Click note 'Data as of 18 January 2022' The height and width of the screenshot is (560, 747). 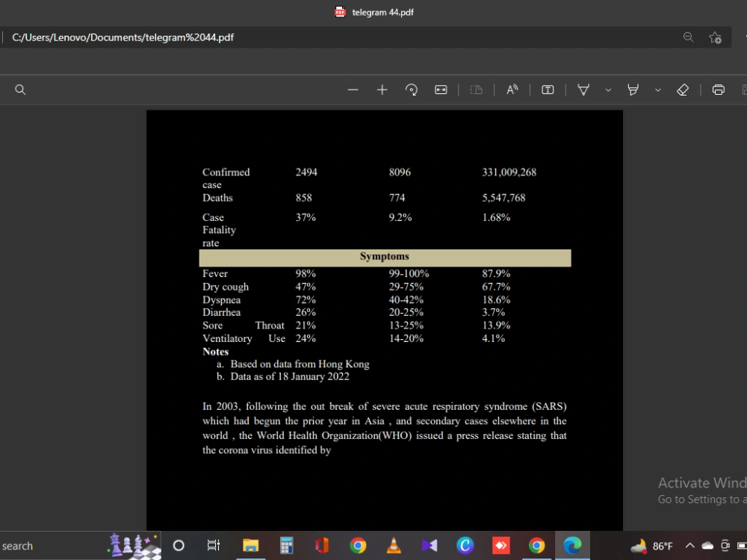tap(290, 376)
